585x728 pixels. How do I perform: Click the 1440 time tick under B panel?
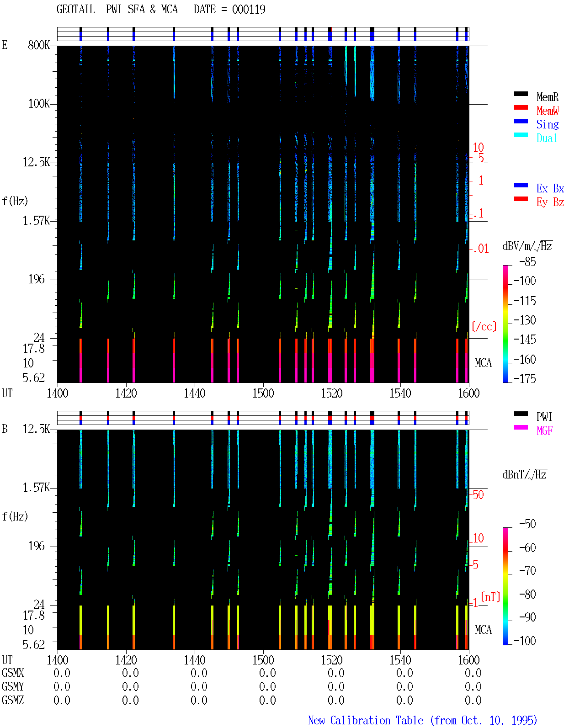click(x=194, y=660)
